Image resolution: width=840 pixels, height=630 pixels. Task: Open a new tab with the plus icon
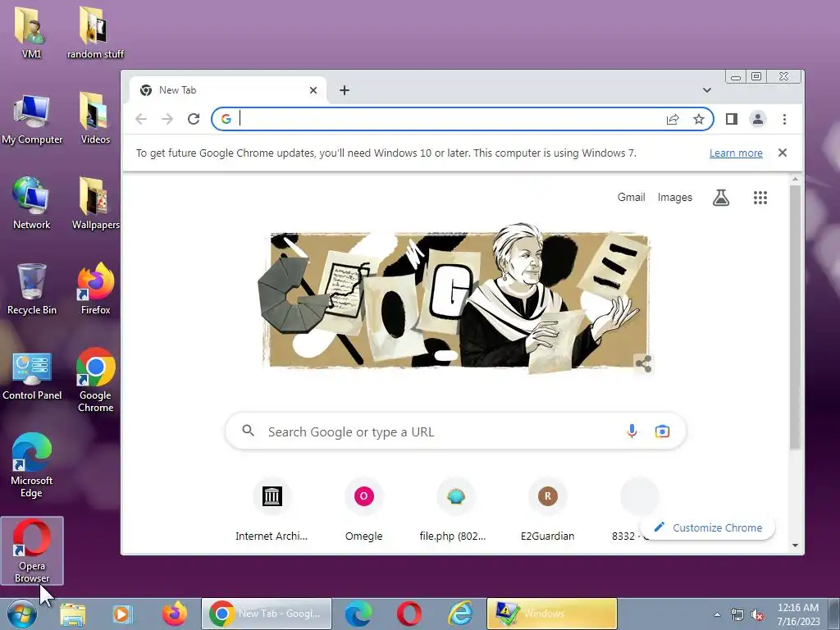tap(345, 90)
